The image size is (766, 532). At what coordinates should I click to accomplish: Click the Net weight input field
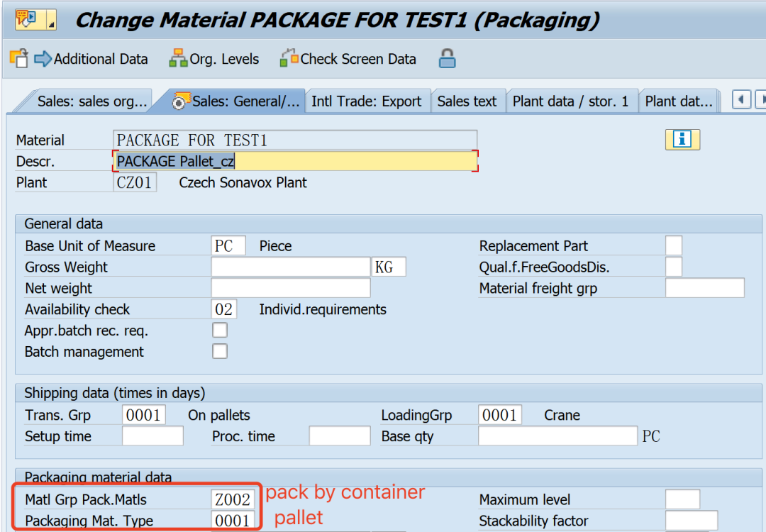pos(291,288)
